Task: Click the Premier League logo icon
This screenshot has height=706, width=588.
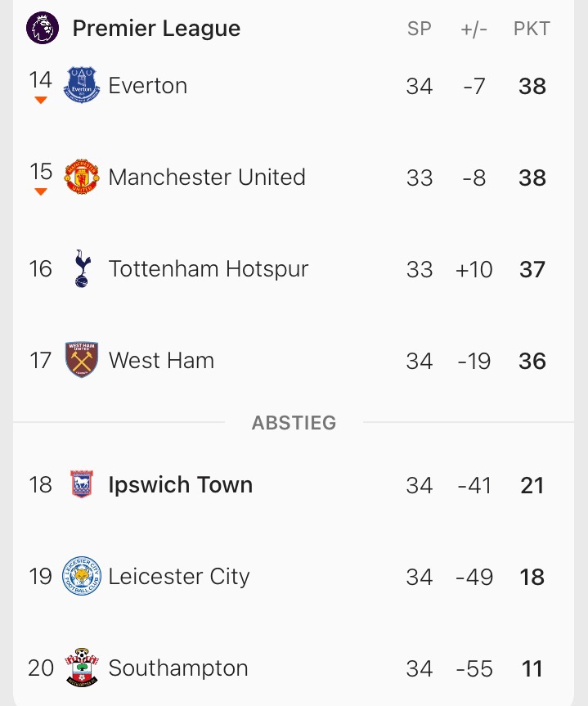Action: (43, 29)
